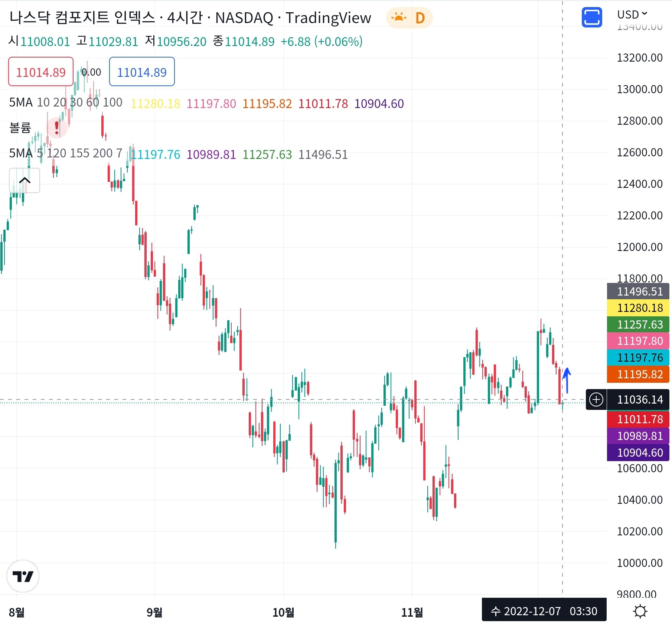Click the plus crosshair button at 11036.14

pyautogui.click(x=596, y=399)
